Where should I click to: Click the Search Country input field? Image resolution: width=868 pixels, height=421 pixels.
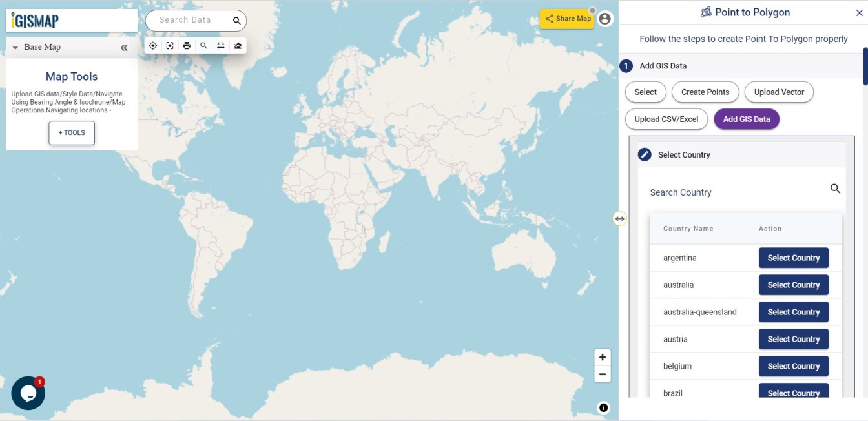point(723,192)
